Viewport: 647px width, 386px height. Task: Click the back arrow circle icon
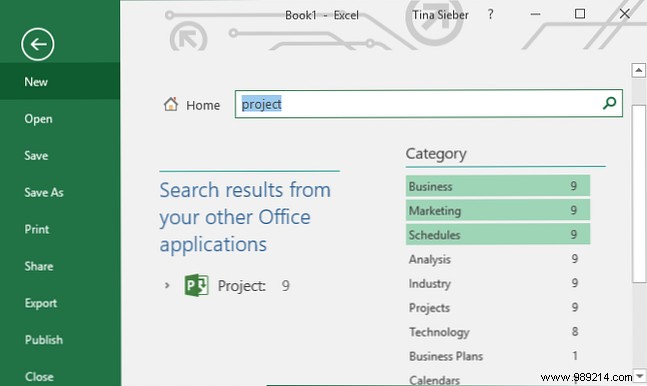click(x=38, y=44)
